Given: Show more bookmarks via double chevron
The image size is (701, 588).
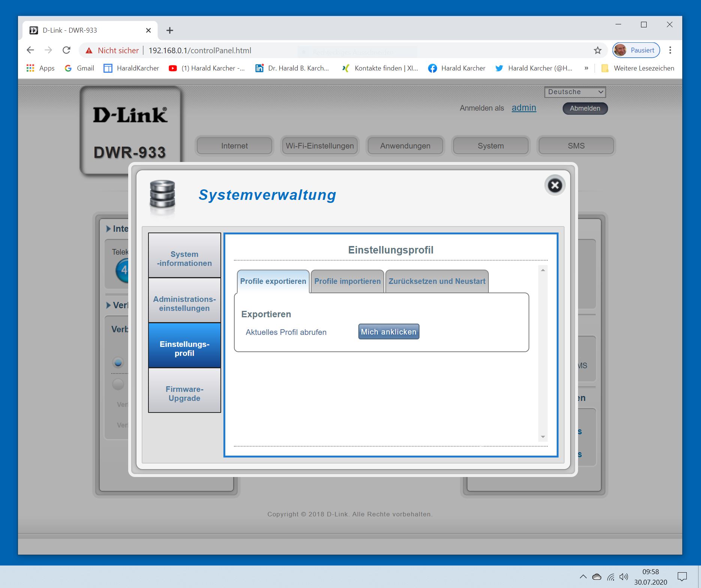Looking at the screenshot, I should pyautogui.click(x=586, y=68).
